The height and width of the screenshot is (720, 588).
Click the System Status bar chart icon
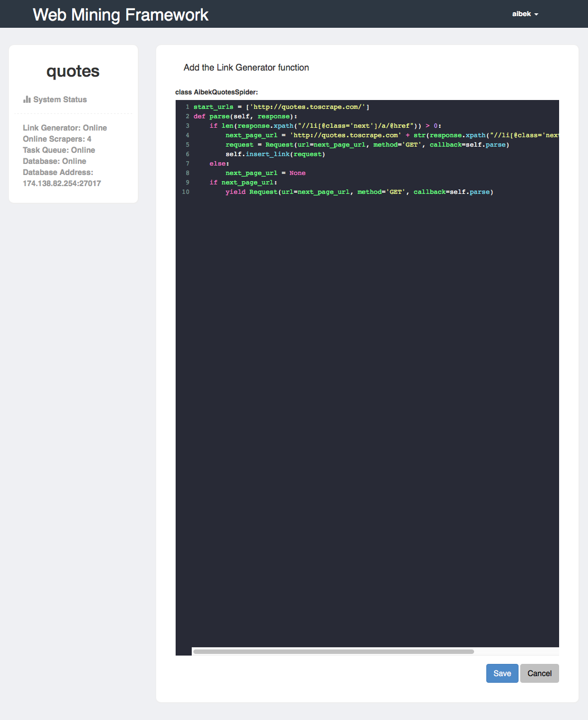[27, 99]
